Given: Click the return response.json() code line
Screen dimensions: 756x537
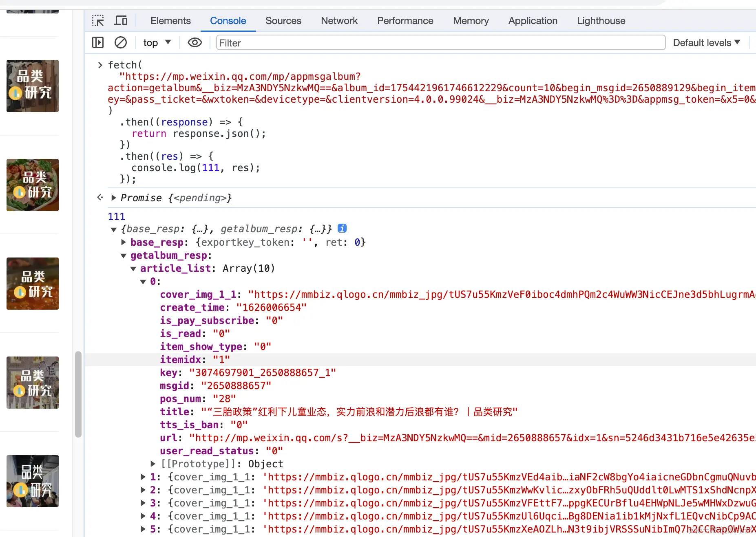Looking at the screenshot, I should [199, 134].
